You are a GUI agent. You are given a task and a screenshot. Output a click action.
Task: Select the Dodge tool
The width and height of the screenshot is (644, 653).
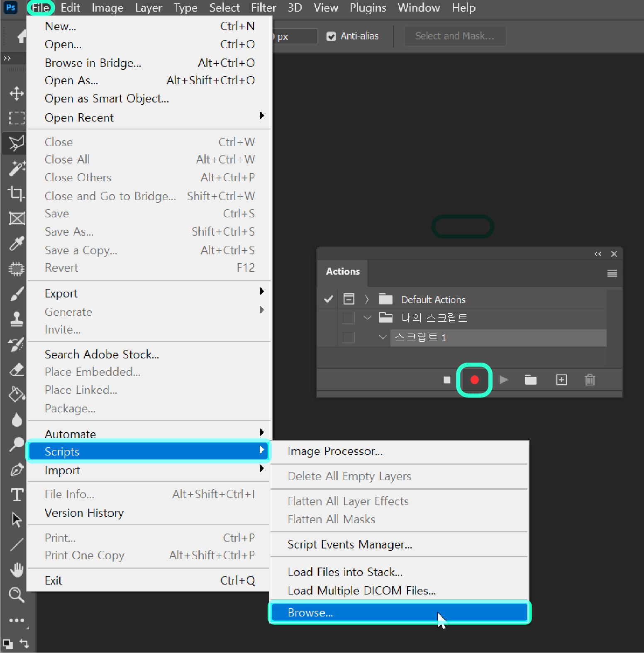tap(17, 444)
